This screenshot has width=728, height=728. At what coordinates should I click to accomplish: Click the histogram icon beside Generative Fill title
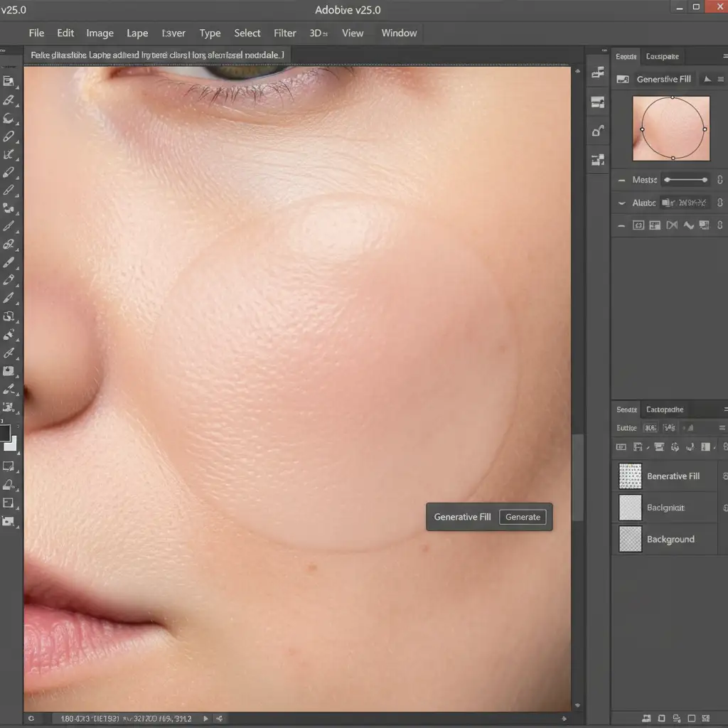707,79
